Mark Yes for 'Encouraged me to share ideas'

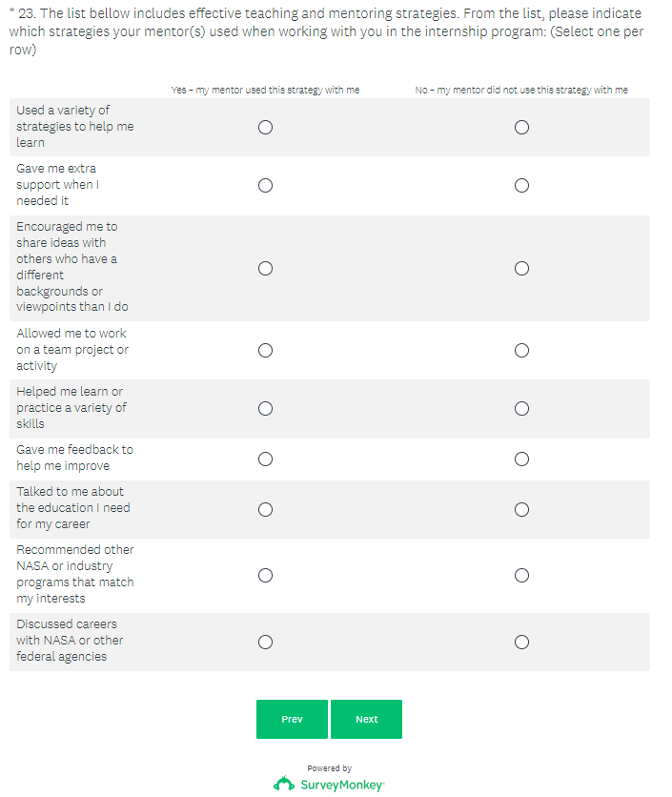pos(265,268)
